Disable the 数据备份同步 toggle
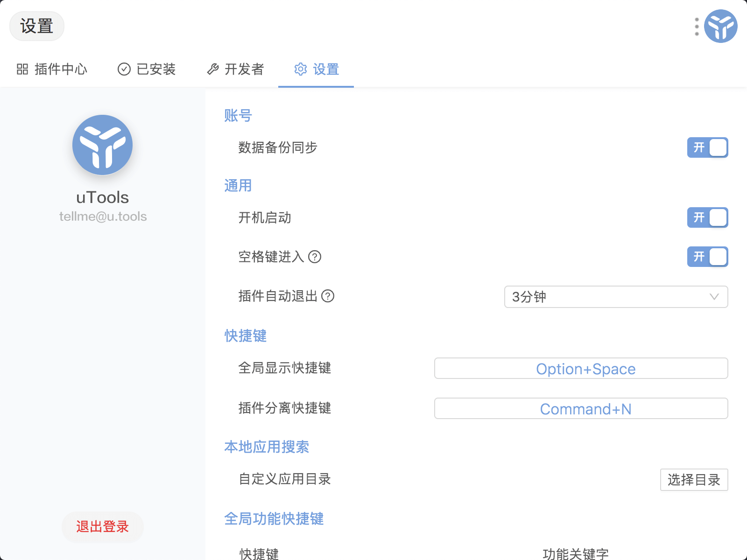This screenshot has width=747, height=560. tap(707, 147)
